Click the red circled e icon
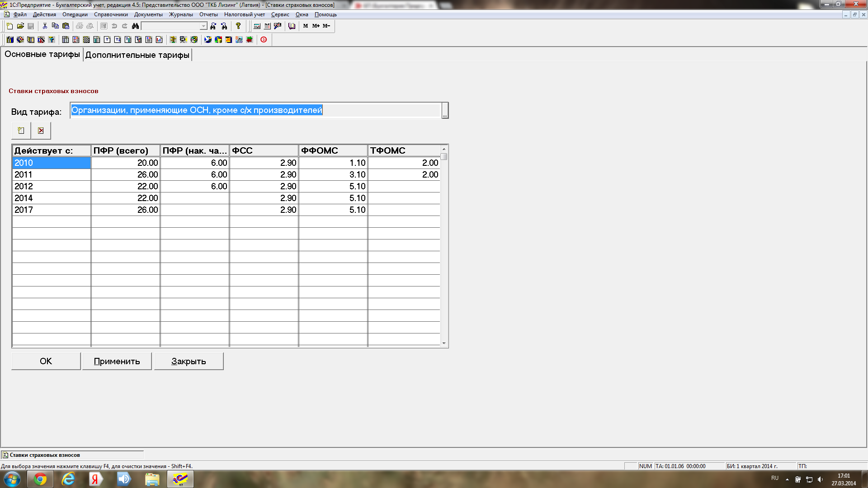 (x=264, y=40)
